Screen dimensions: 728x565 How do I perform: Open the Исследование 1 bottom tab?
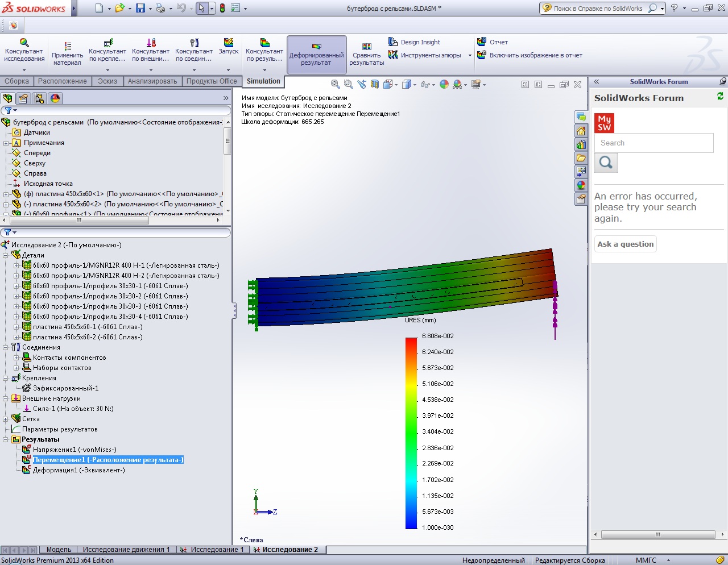[216, 550]
